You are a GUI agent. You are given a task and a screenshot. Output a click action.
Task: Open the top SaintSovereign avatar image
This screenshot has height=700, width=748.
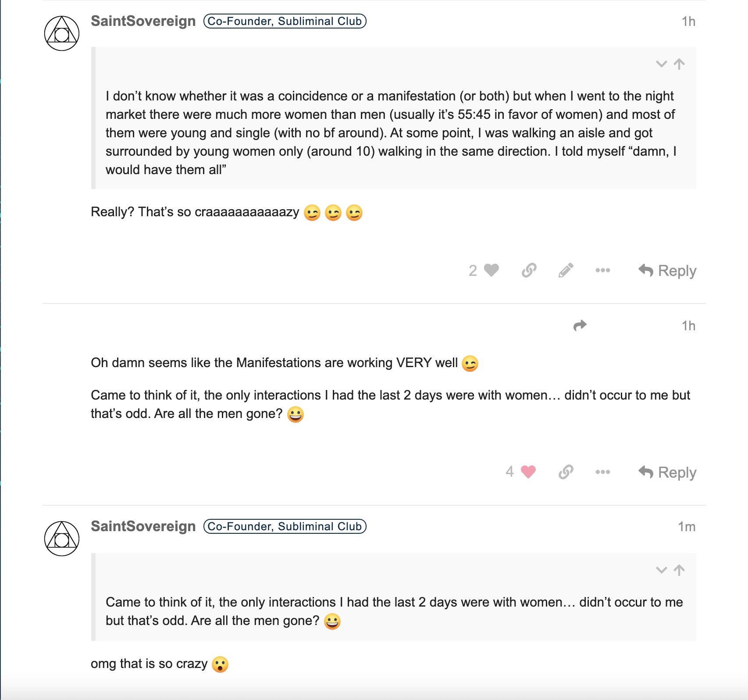62,33
